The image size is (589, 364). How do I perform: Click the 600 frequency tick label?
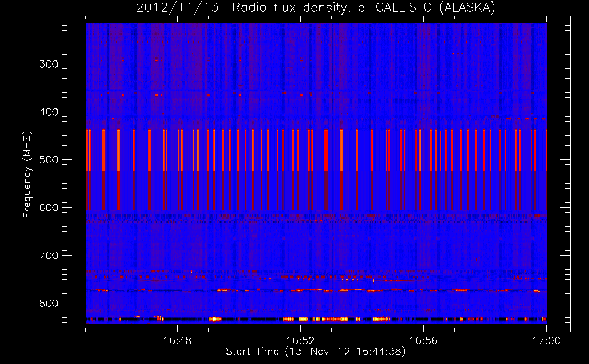[49, 208]
